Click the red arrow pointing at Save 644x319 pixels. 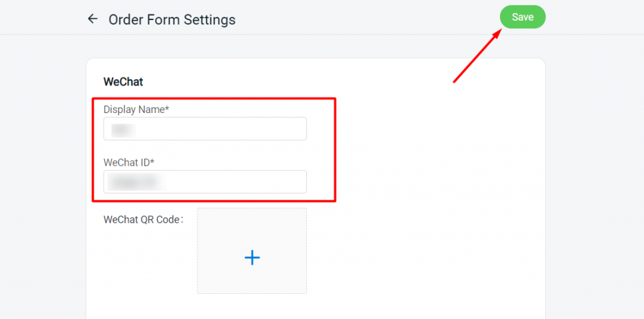(x=477, y=57)
